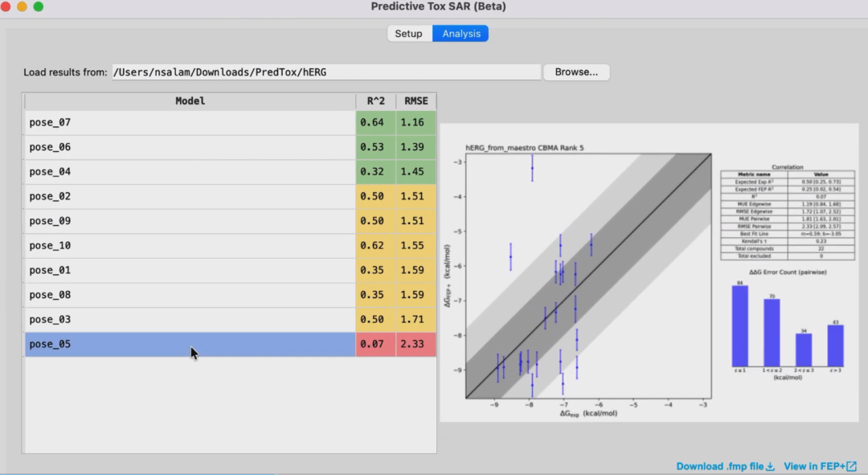Image resolution: width=868 pixels, height=475 pixels.
Task: Click the correlation scatter plot image
Action: point(588,276)
